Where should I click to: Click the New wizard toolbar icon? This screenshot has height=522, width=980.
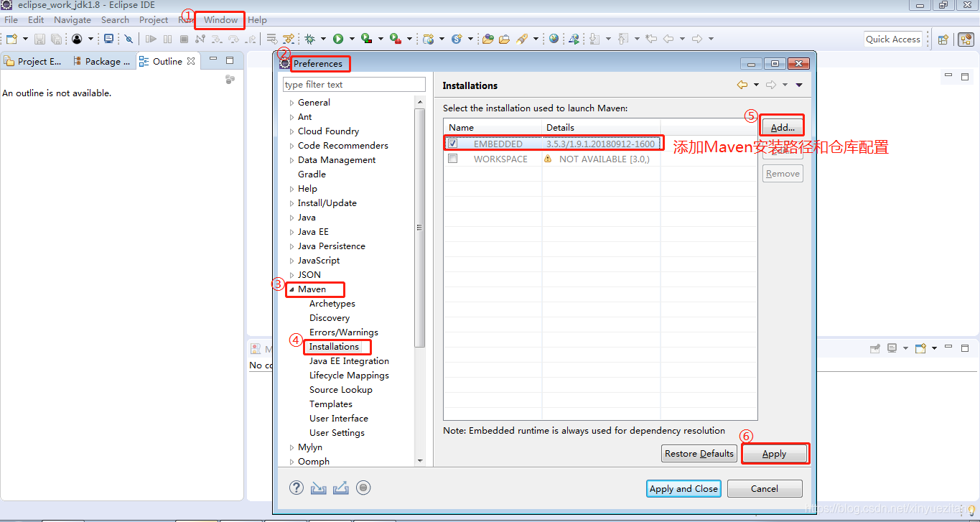point(11,39)
